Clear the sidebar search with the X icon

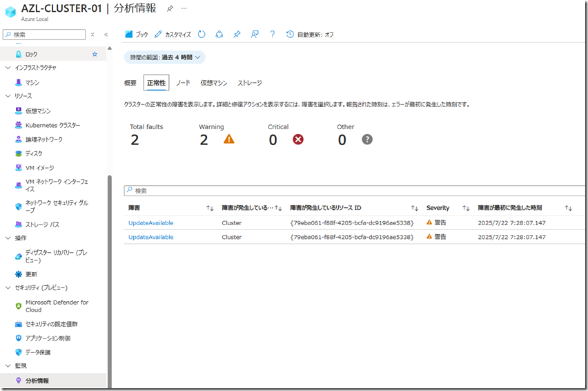tap(92, 35)
